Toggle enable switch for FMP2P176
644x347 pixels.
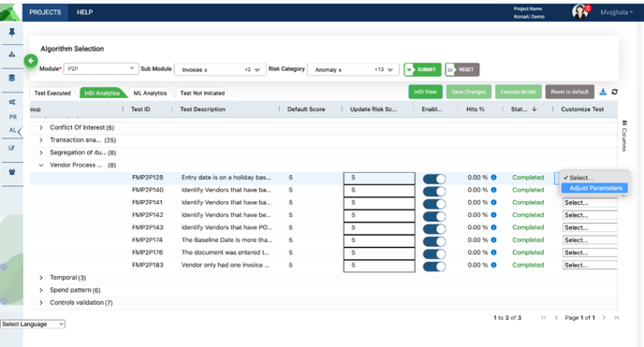(x=434, y=253)
